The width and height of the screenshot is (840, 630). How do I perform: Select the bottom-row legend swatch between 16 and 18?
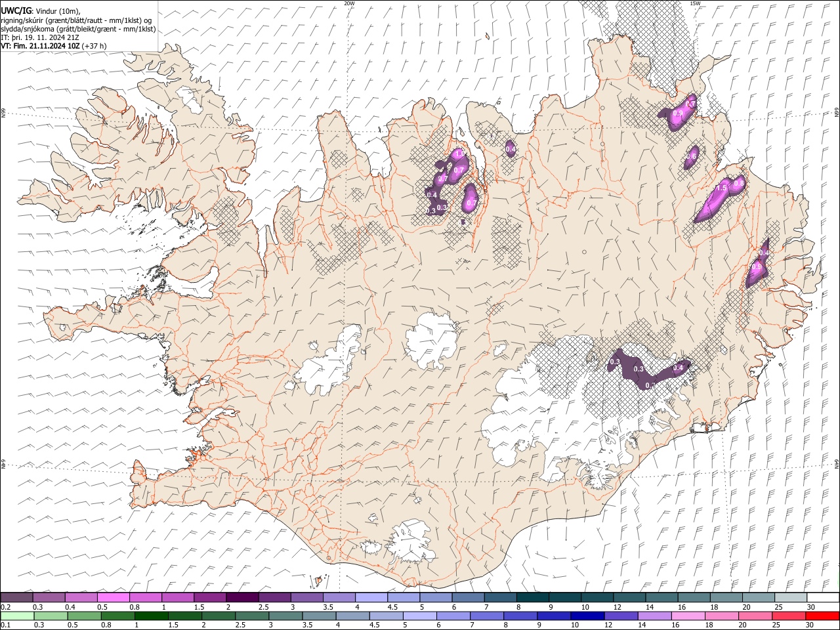coord(689,616)
